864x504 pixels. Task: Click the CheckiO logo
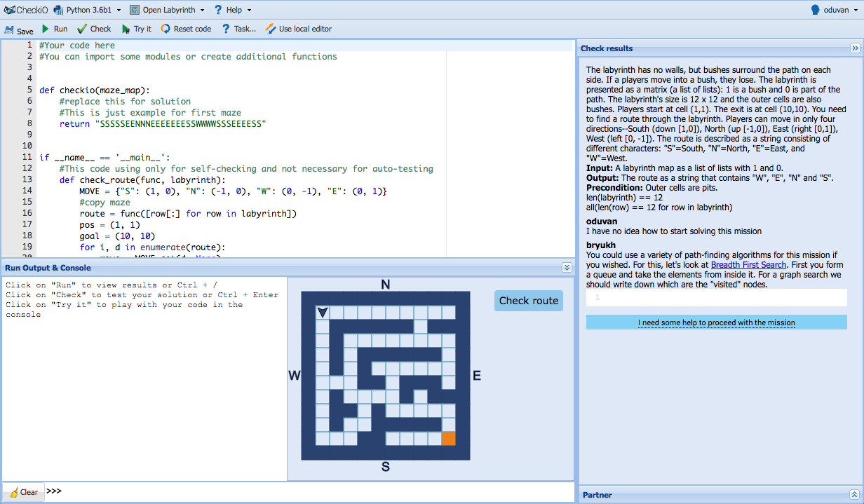(25, 10)
